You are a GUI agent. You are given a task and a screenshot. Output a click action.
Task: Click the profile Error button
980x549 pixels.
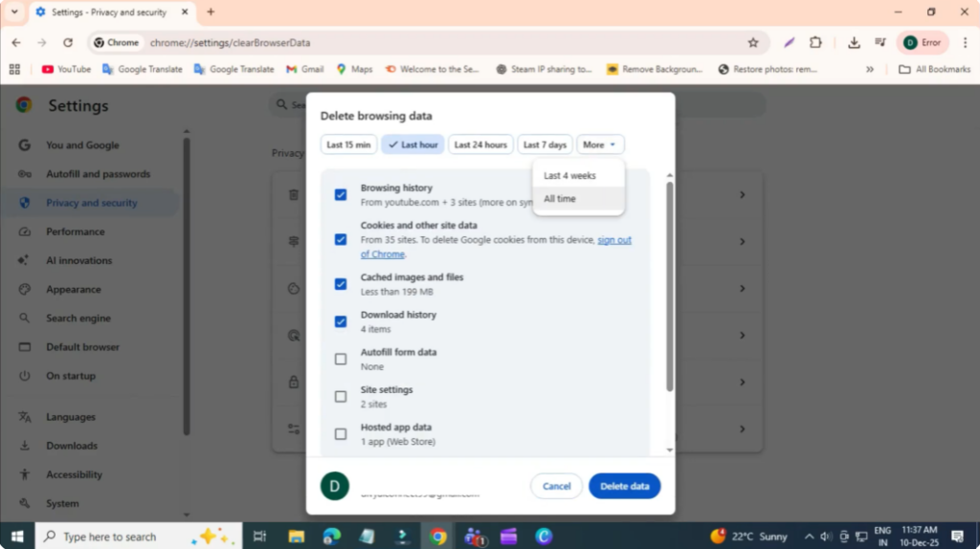[x=923, y=42]
